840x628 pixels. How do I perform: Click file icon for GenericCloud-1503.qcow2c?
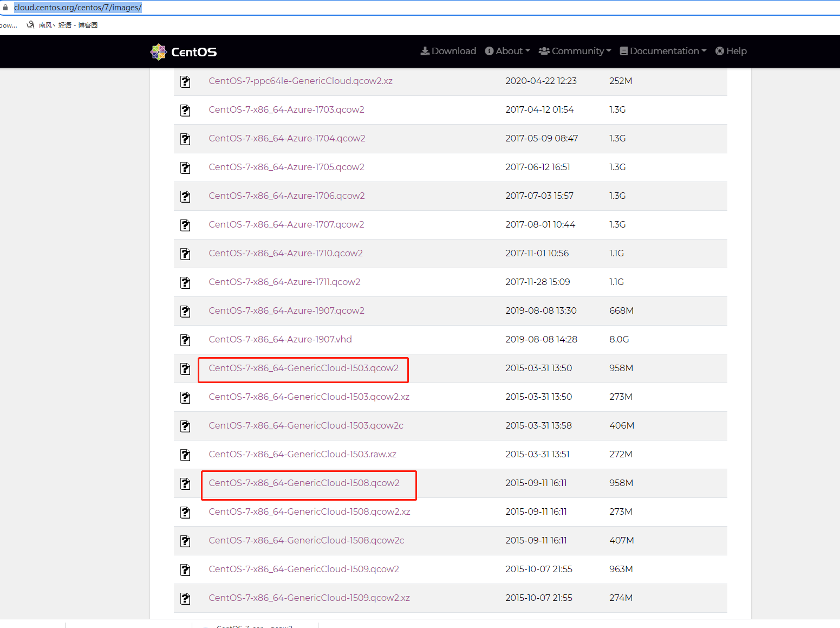pos(185,426)
